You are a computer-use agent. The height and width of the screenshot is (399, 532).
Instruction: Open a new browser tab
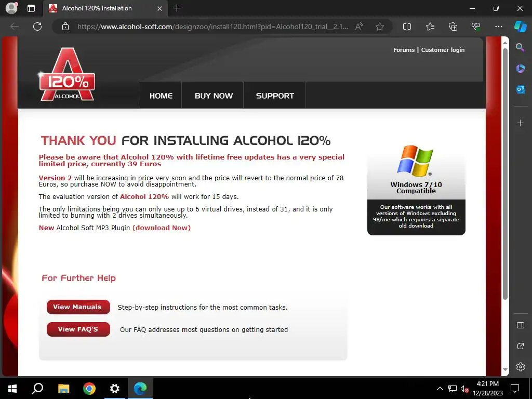(177, 8)
